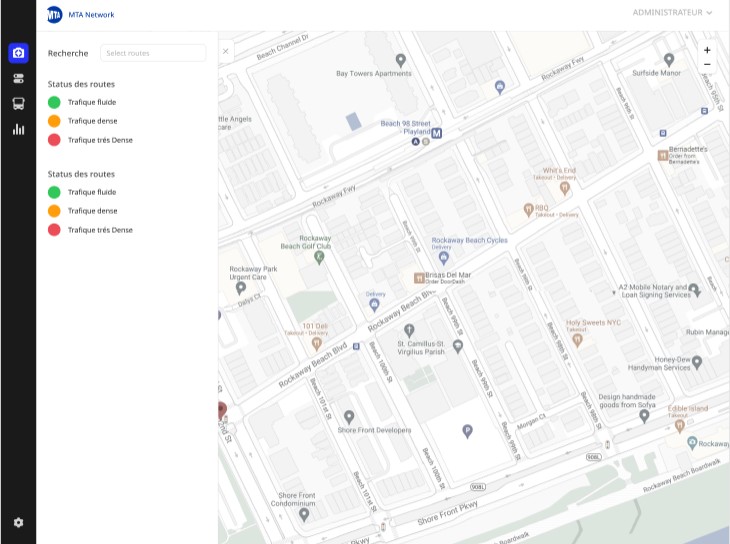
Task: Click the Shore Front Condominium pin
Action: [x=304, y=514]
